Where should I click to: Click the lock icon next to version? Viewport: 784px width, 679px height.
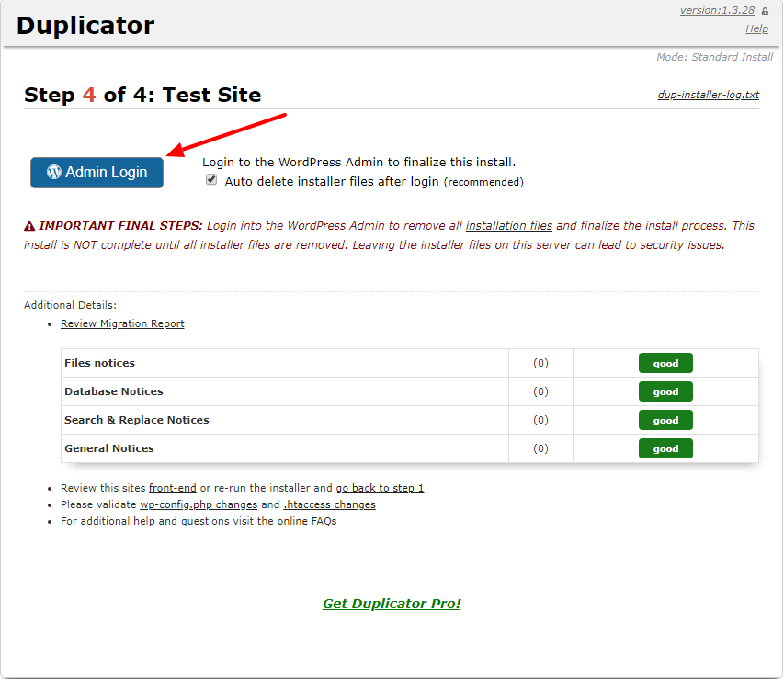coord(765,10)
